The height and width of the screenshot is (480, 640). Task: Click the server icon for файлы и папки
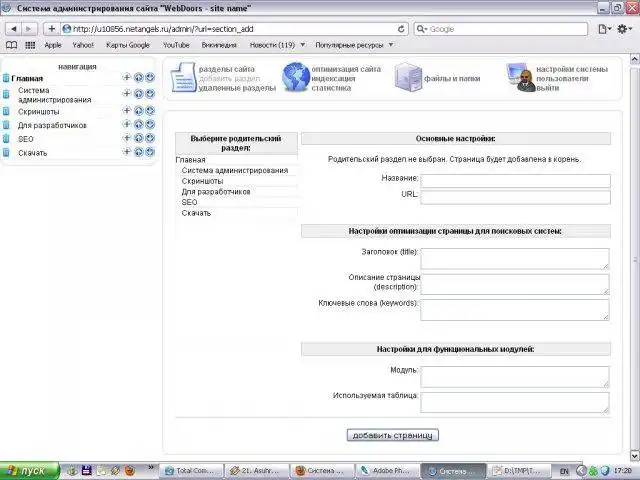tap(408, 77)
